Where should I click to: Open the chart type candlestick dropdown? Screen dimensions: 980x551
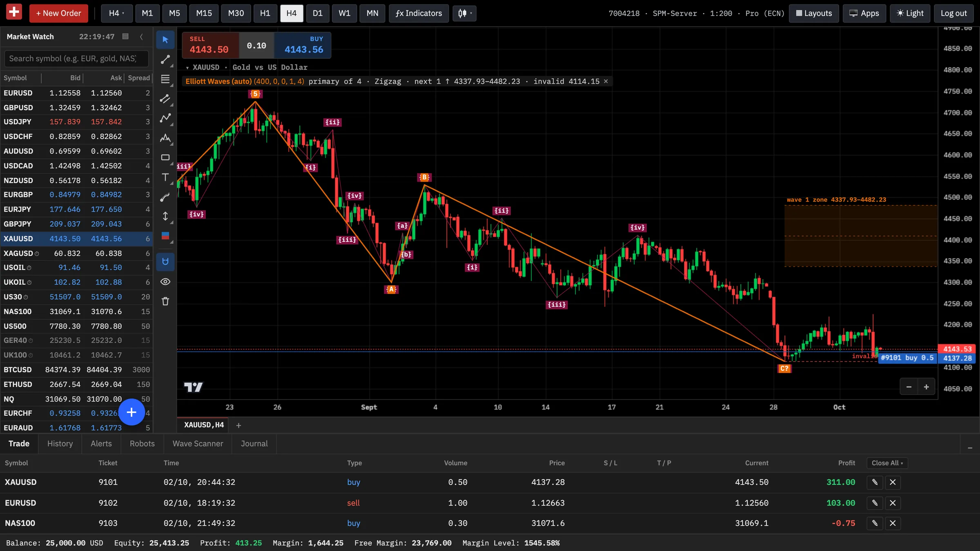[464, 13]
